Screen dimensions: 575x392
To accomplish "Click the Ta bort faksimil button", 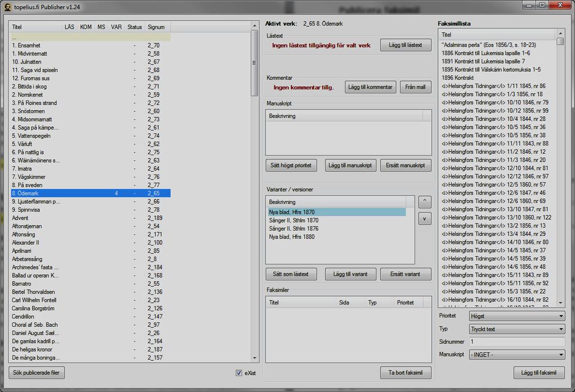I will (x=405, y=372).
